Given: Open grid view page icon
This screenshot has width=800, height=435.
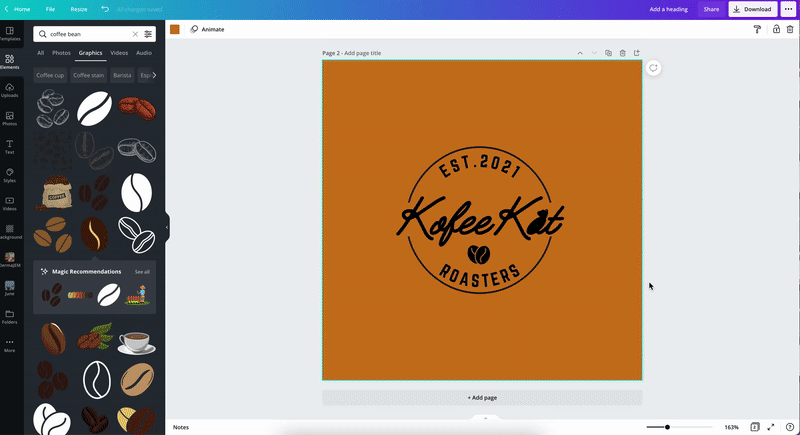Looking at the screenshot, I should 755,427.
